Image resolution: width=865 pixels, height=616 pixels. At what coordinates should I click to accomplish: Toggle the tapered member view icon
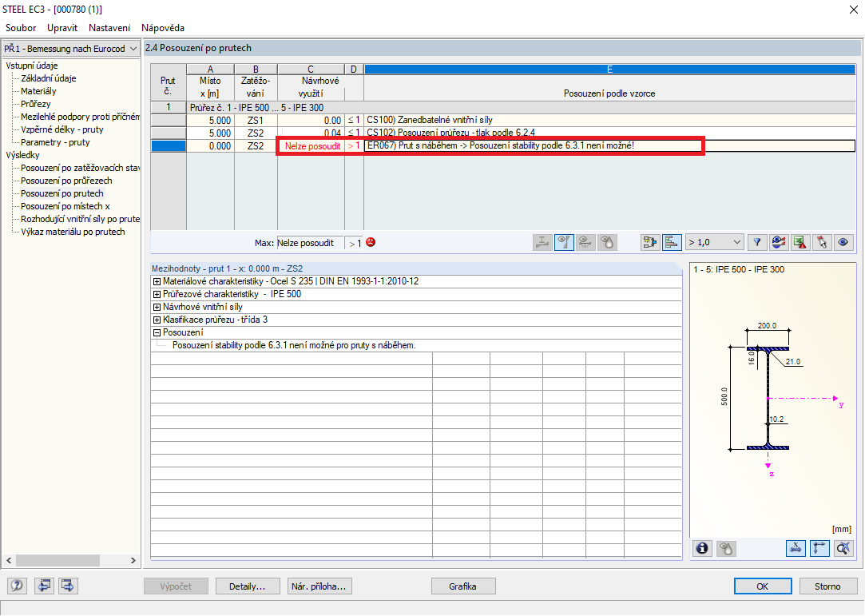tap(565, 242)
